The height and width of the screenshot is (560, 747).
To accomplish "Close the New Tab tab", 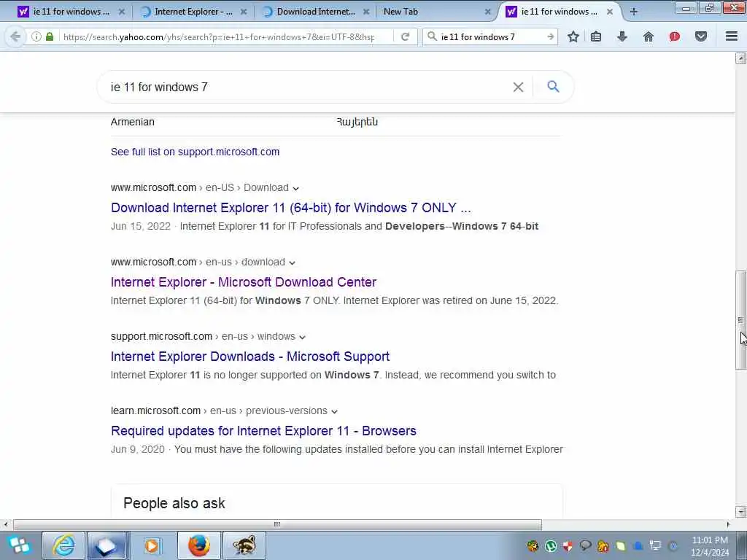I will [487, 12].
